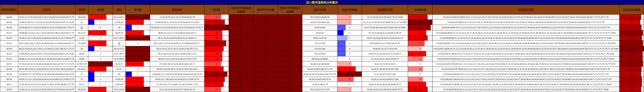Image resolution: width=644 pixels, height=92 pixels.
Task: Click cold code cell 04,29,59
Action: 81,89
